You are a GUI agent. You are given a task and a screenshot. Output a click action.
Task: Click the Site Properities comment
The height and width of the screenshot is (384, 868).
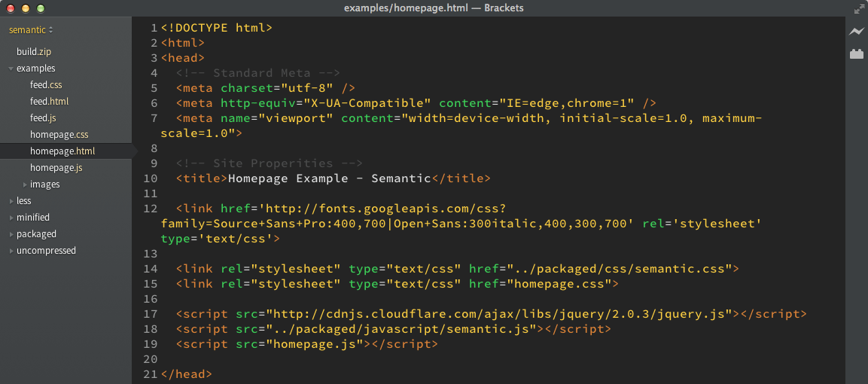point(269,163)
